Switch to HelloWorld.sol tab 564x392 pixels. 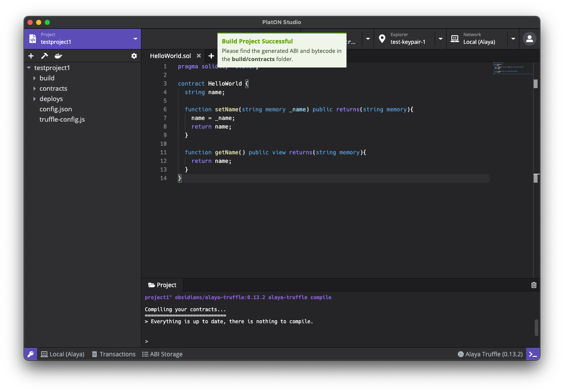point(170,56)
